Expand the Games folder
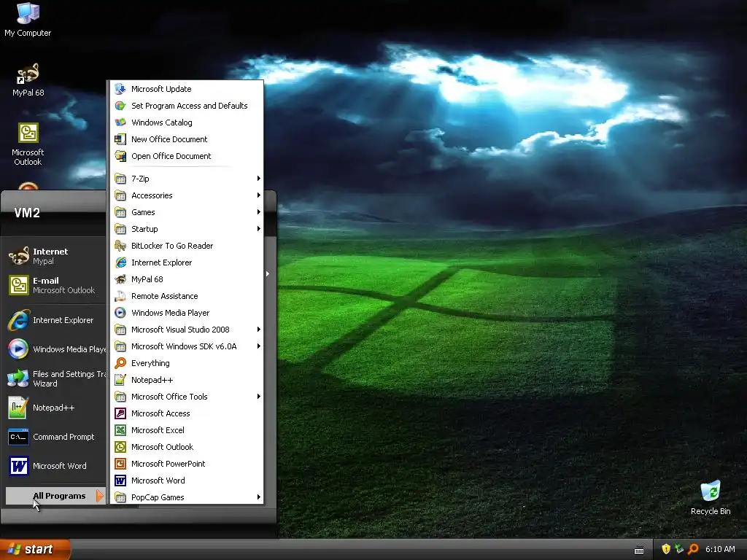Screen dimensions: 747x560 (186, 212)
